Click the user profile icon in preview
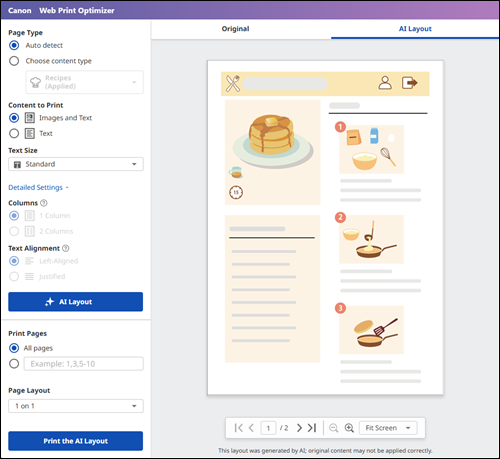This screenshot has width=500, height=459. tap(385, 83)
